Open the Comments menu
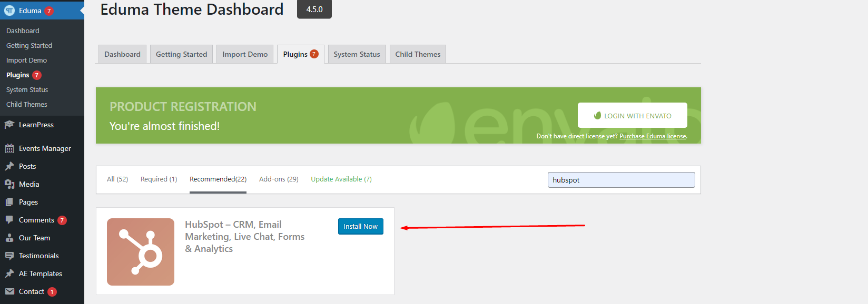Viewport: 868px width, 304px height. point(36,220)
